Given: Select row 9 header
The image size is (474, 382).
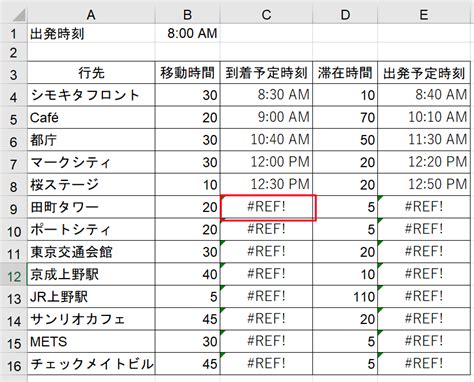Looking at the screenshot, I should (x=14, y=208).
